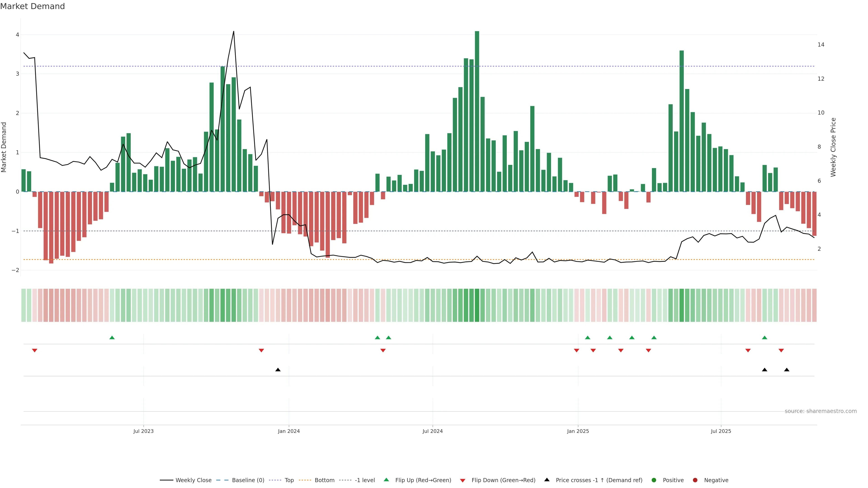868x488 pixels.
Task: Click Flip Up green triangle legend icon
Action: click(x=387, y=480)
